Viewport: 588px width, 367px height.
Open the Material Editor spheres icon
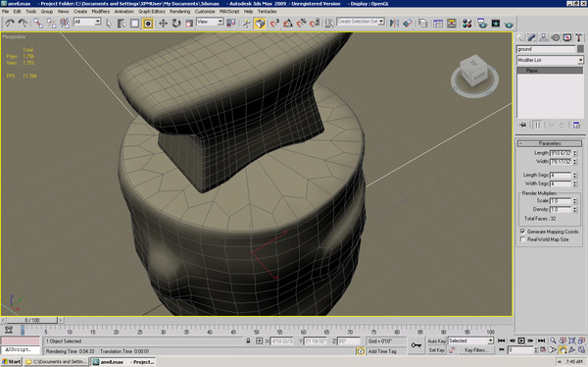[x=466, y=24]
